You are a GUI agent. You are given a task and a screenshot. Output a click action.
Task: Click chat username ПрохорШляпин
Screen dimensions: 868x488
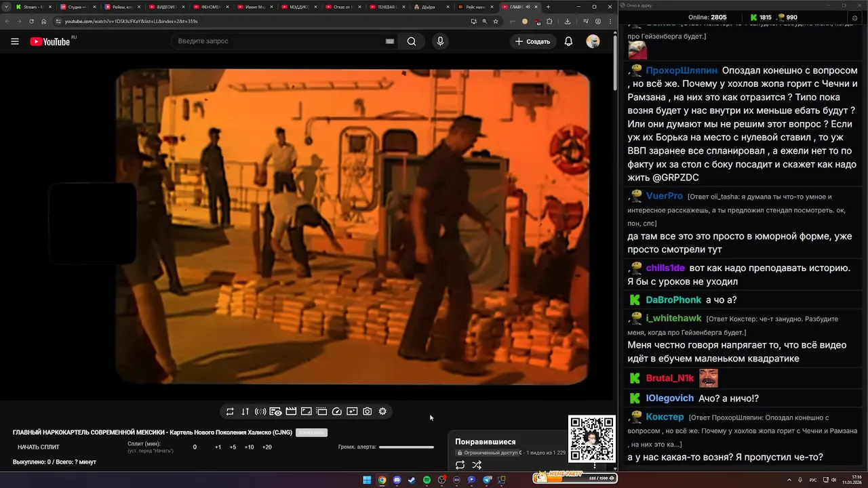(682, 70)
